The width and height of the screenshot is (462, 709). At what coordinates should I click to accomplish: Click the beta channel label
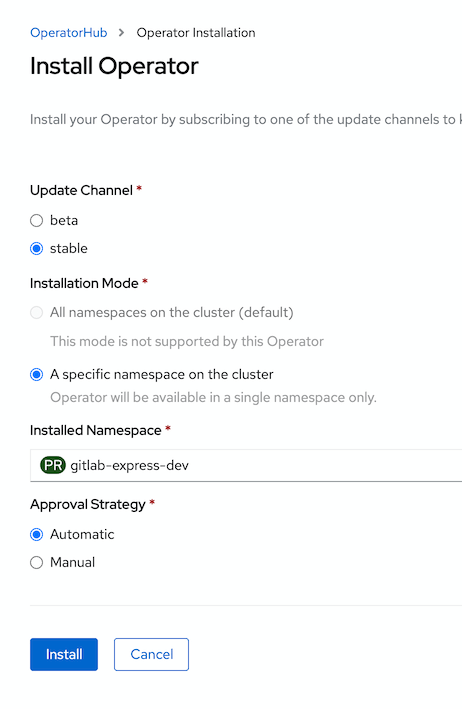(x=64, y=220)
